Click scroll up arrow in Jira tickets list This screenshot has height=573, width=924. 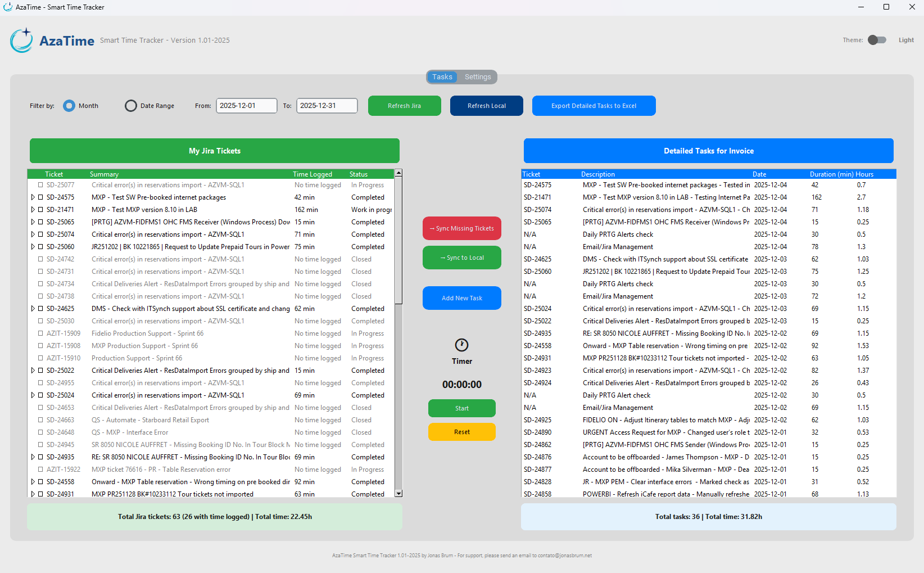point(398,173)
